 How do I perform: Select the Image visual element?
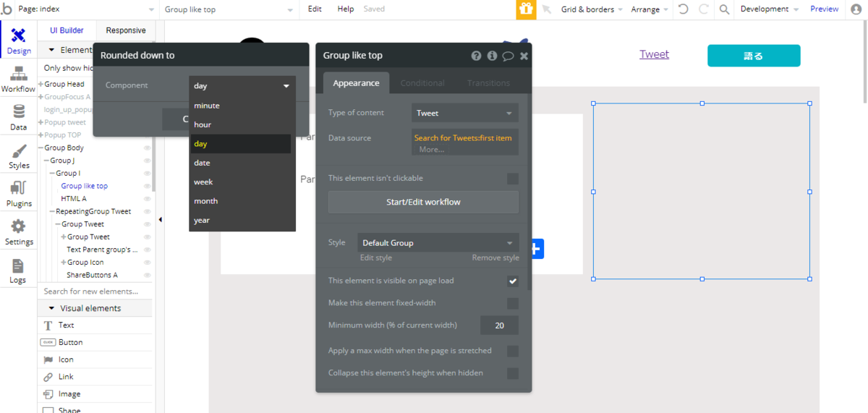pos(95,394)
